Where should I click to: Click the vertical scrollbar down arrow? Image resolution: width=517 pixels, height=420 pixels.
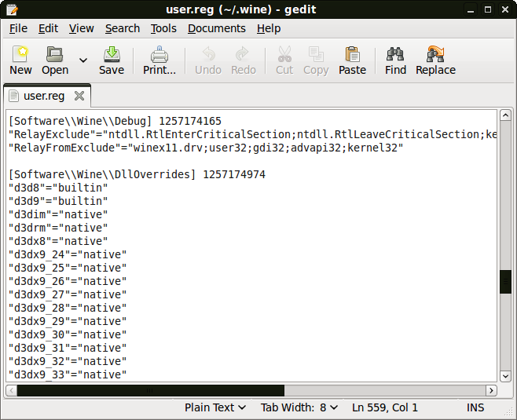tap(505, 376)
